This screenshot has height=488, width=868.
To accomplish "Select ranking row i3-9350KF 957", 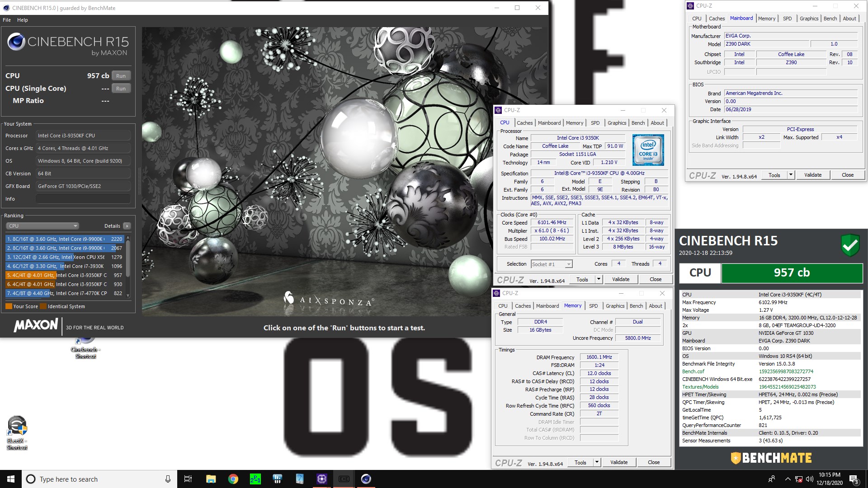I will 65,275.
